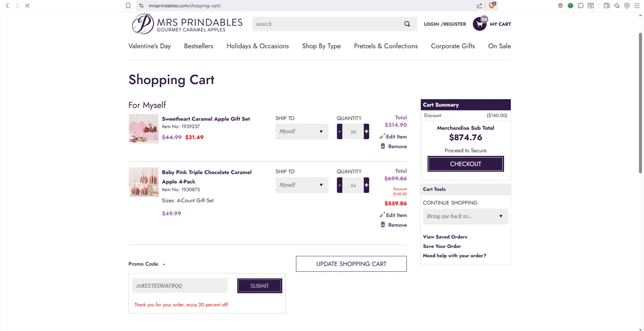The image size is (644, 331).
Task: Click pencil edit icon for Baby Pink Apple
Action: tap(382, 215)
